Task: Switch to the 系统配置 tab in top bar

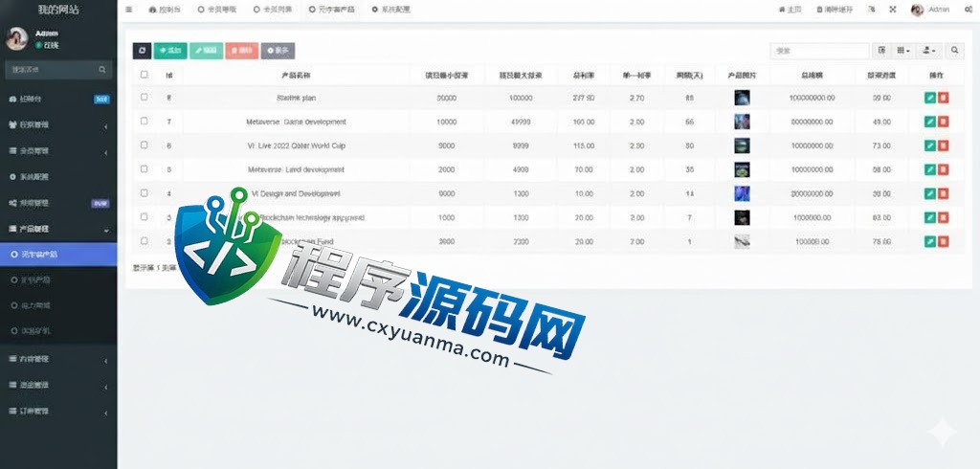Action: pyautogui.click(x=390, y=10)
